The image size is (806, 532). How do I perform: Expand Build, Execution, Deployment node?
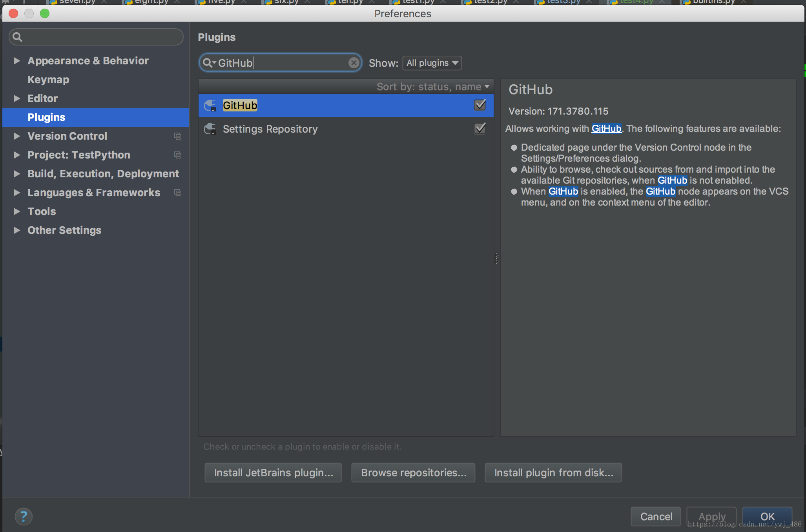[x=17, y=174]
